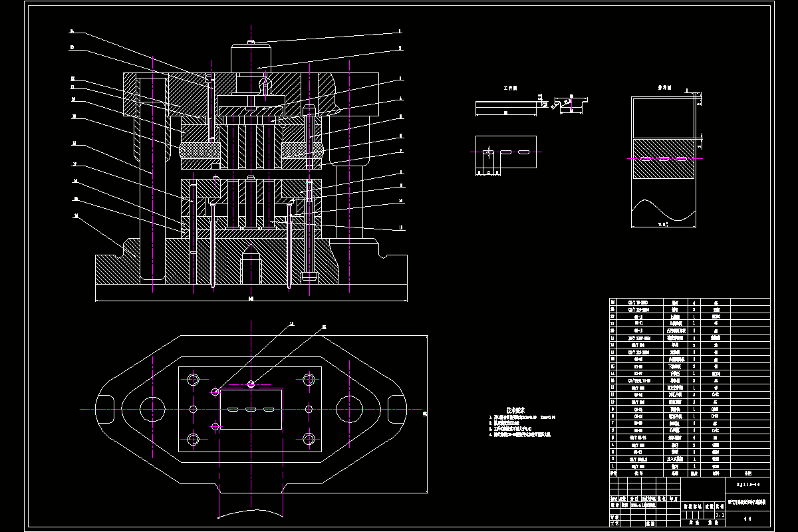Click the 技术要求 technical requirements heading
Viewport: 798px width, 532px height.
coord(516,410)
